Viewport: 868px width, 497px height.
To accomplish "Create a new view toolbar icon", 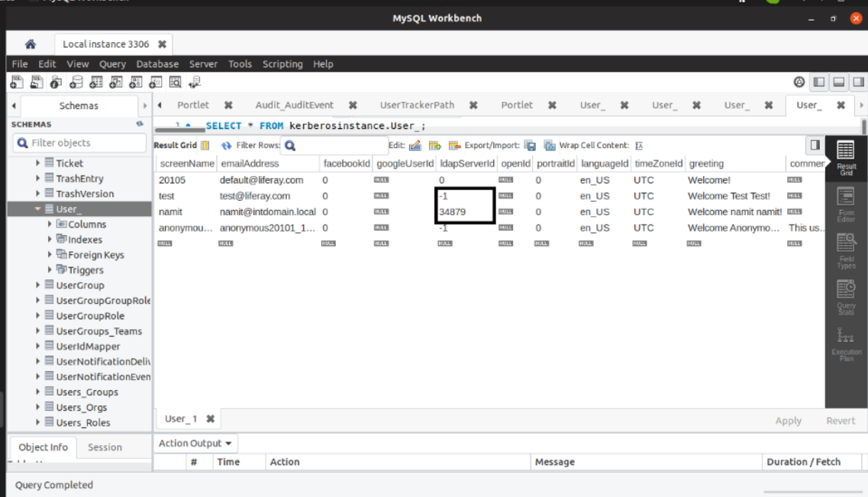I will point(116,82).
